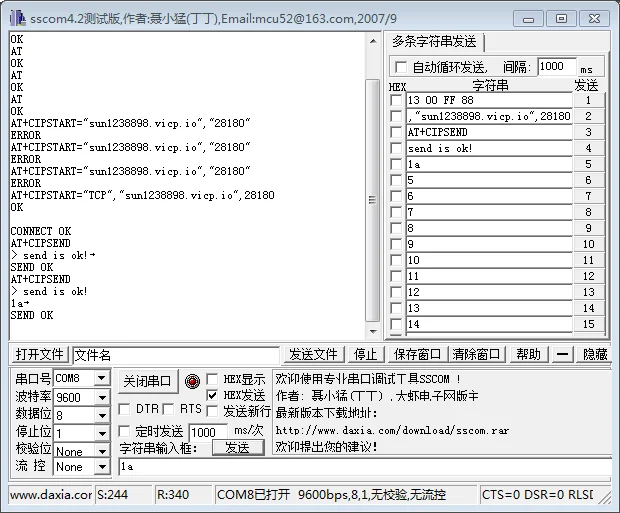Open the parity dropdown showing None
620x513 pixels.
click(102, 451)
